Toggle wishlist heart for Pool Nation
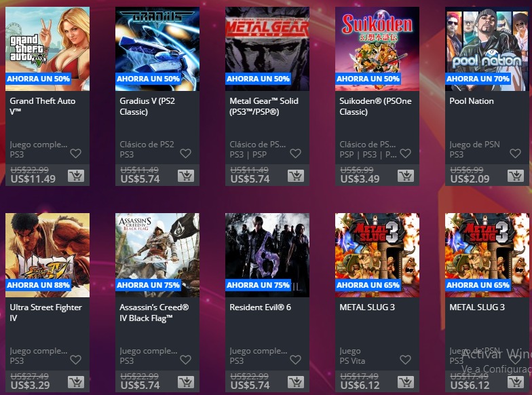This screenshot has width=532, height=395. tap(516, 153)
